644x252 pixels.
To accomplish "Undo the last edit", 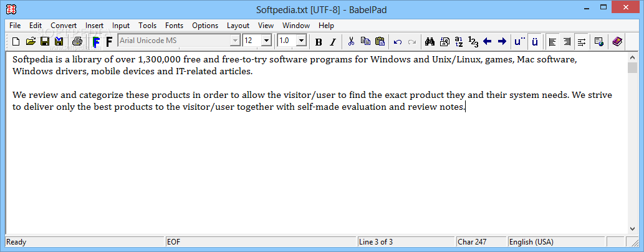I will (398, 42).
